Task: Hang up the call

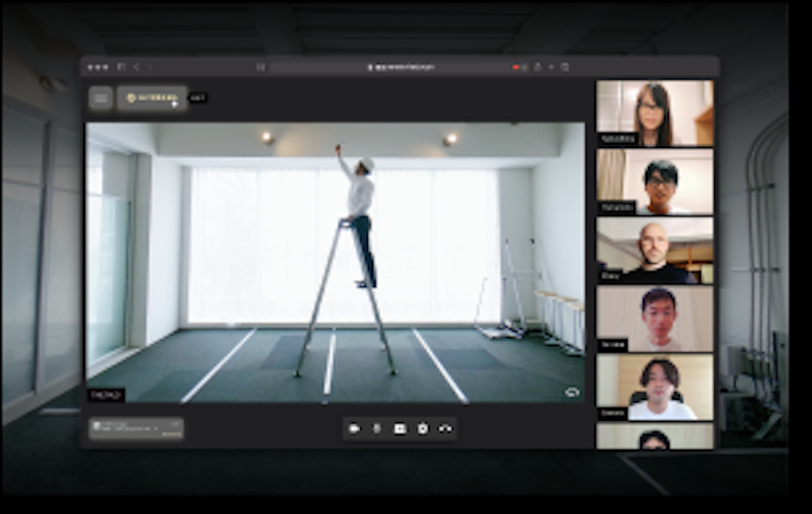Action: click(x=446, y=429)
